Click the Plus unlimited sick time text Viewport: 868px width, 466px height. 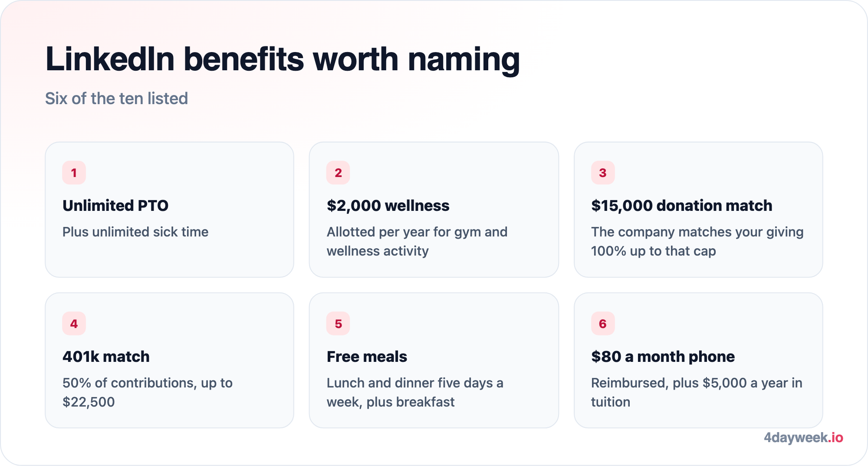pyautogui.click(x=135, y=232)
